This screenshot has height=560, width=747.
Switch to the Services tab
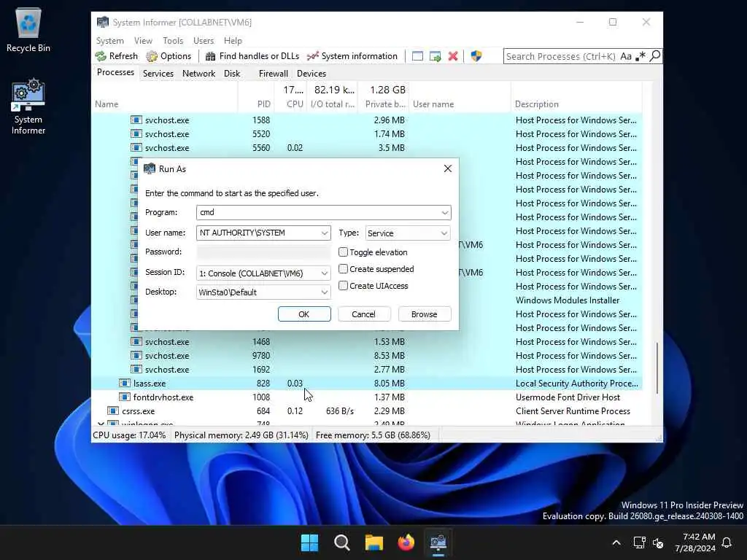pyautogui.click(x=158, y=74)
